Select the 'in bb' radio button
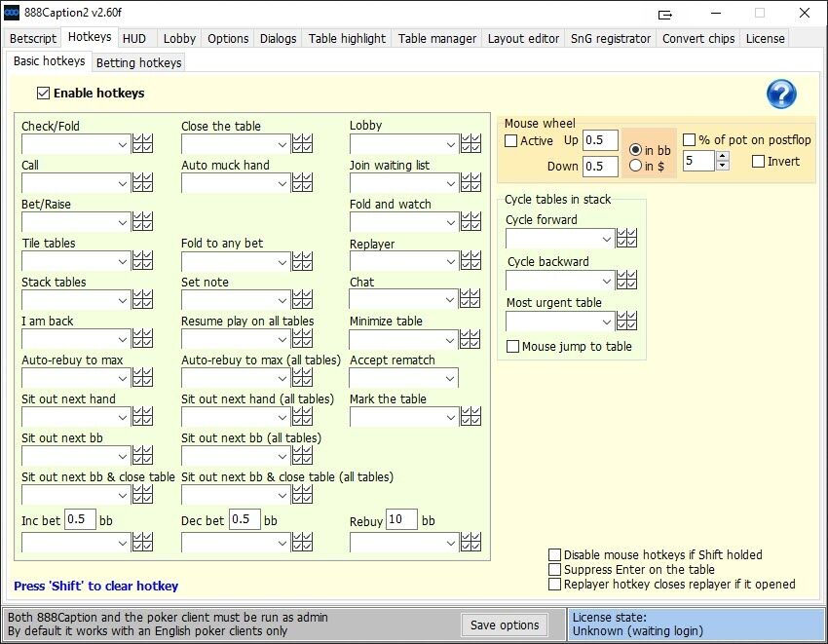This screenshot has height=644, width=828. point(636,150)
